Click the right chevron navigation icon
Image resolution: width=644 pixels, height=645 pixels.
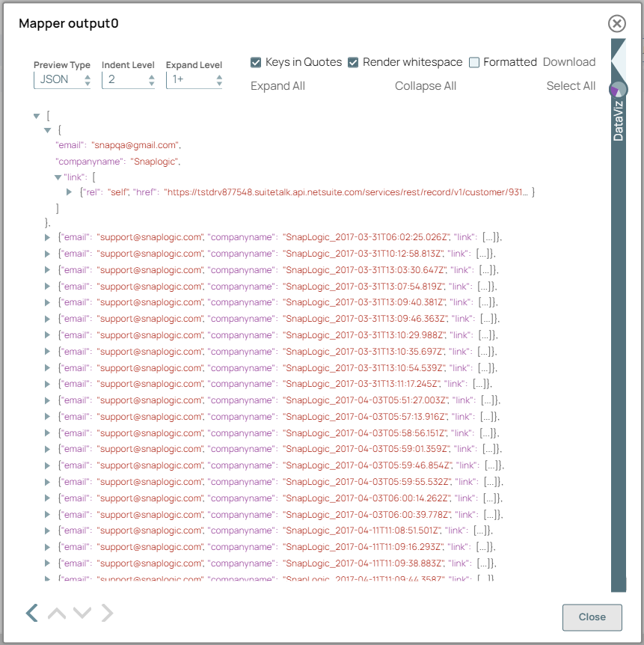(x=106, y=613)
